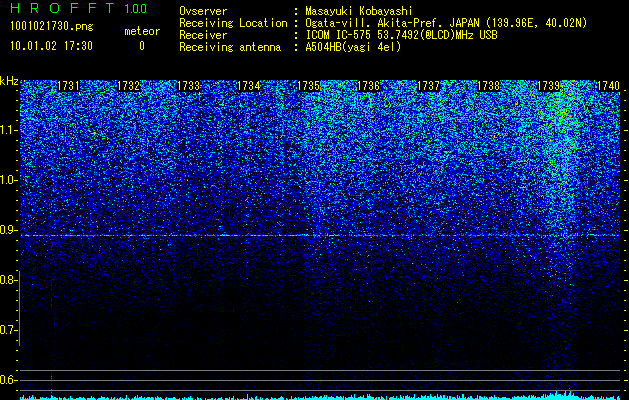Click the 0.7 kHz axis label
The width and height of the screenshot is (629, 400).
click(x=8, y=330)
